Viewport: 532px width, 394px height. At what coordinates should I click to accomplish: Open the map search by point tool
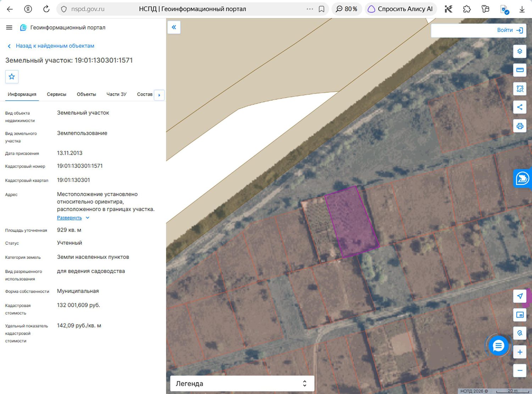520,333
